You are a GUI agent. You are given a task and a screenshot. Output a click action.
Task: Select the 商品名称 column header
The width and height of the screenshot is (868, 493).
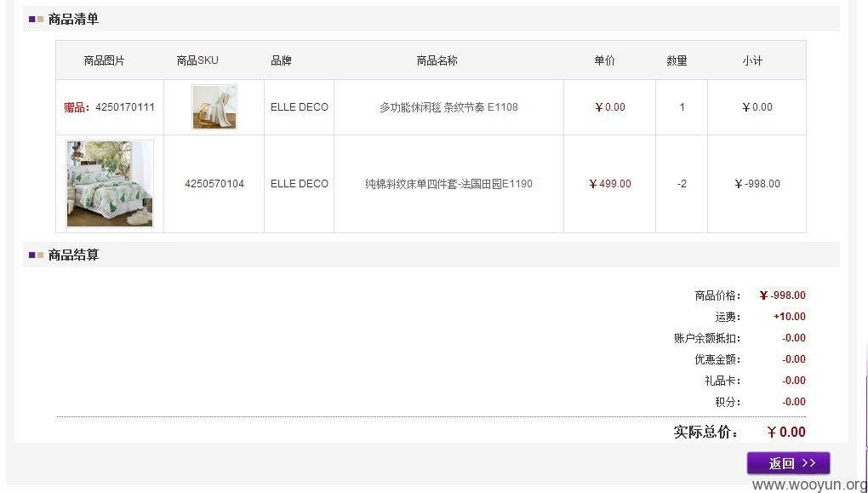tap(437, 60)
